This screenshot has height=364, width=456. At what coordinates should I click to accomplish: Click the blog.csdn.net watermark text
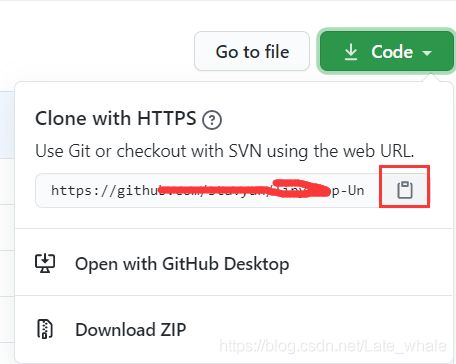pyautogui.click(x=333, y=346)
